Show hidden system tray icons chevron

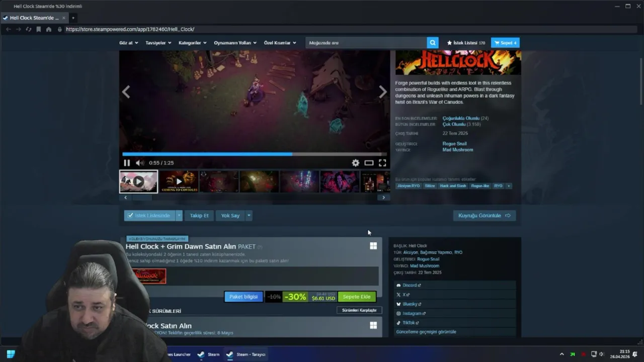coord(562,354)
